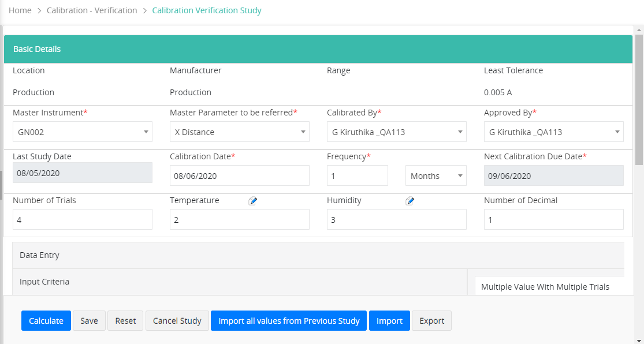
Task: Click Calibration Verification Study breadcrumb
Action: click(x=207, y=10)
